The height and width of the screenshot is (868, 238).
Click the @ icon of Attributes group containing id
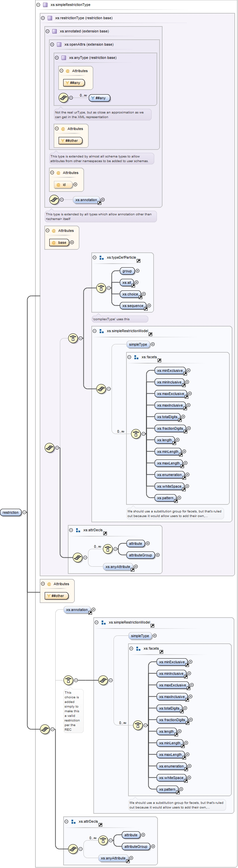[x=58, y=173]
